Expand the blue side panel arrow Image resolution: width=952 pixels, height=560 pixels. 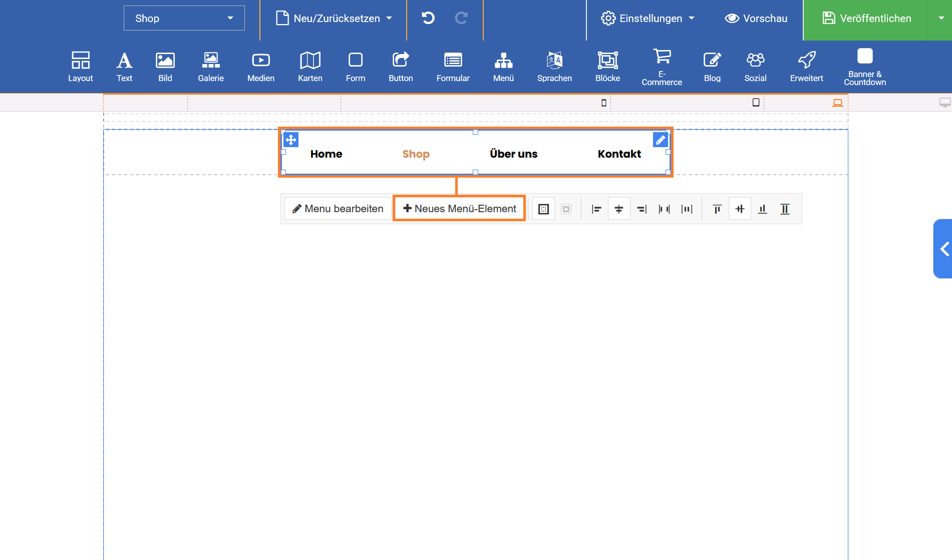[x=943, y=249]
